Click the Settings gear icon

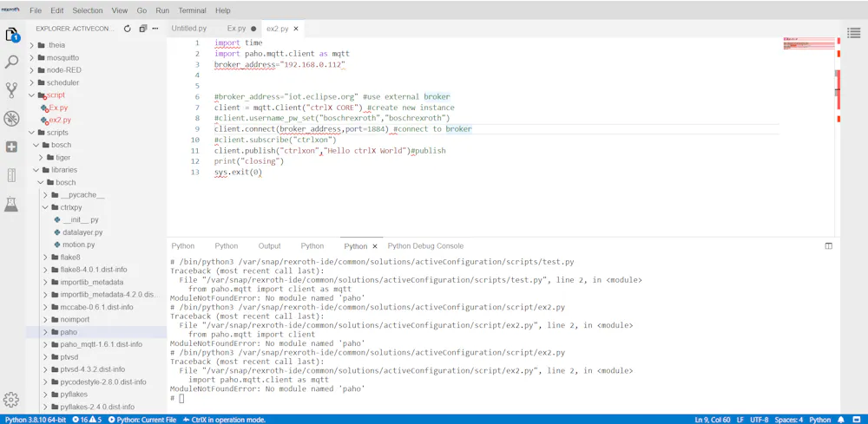click(x=11, y=400)
